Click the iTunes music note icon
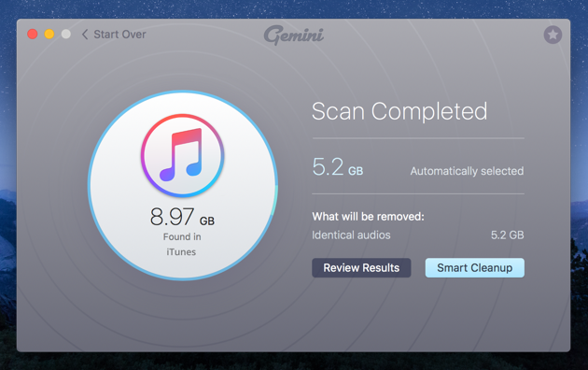The image size is (588, 370). (183, 155)
